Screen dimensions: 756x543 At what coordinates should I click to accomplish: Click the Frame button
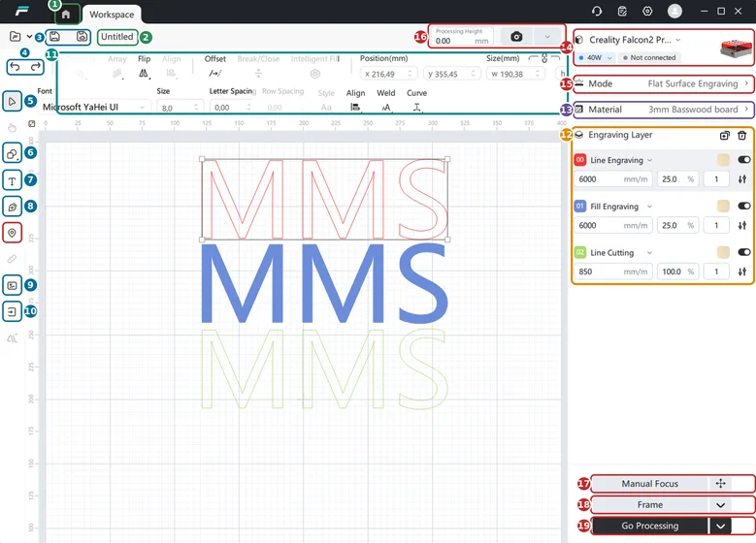coord(650,505)
